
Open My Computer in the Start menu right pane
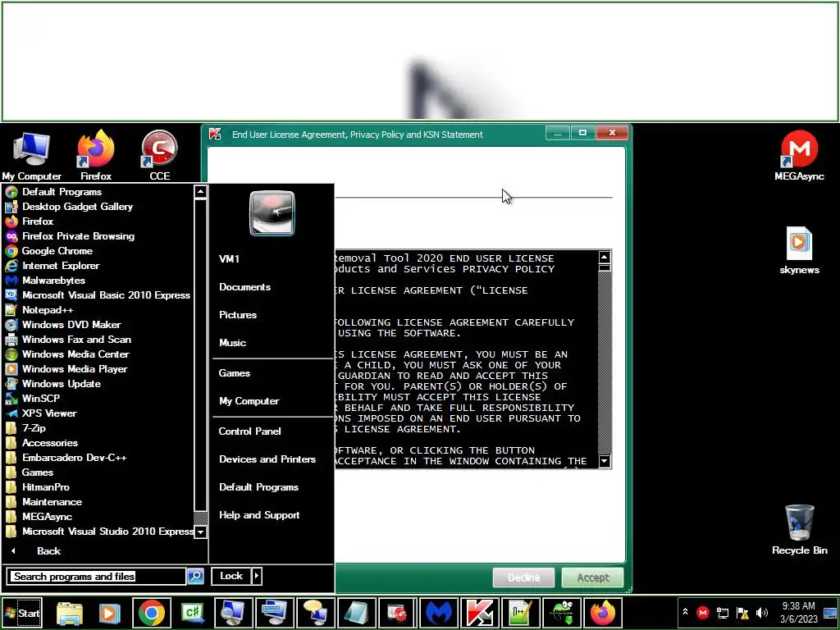pyautogui.click(x=249, y=401)
